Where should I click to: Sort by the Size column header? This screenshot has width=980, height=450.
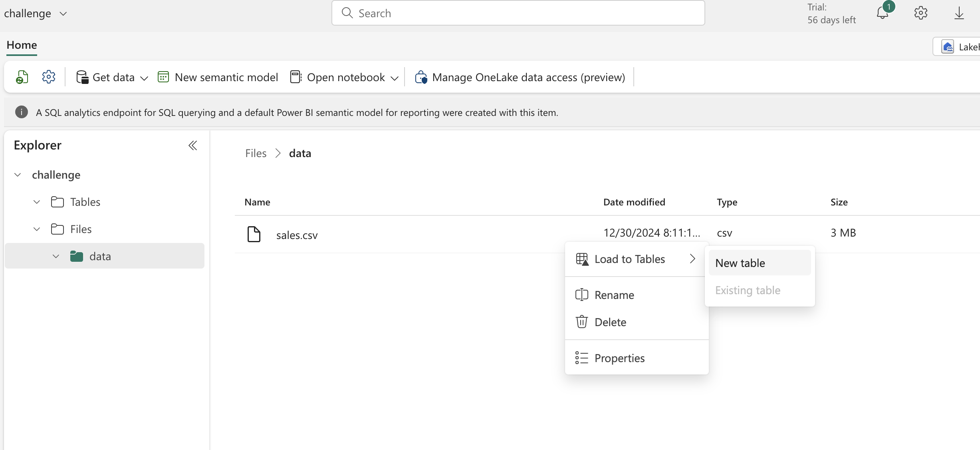click(839, 202)
